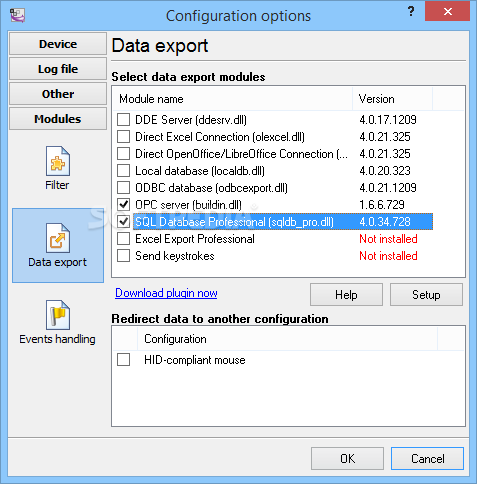The height and width of the screenshot is (484, 477).
Task: Select the 'OPC server (buildin.dll)' row name
Action: (x=188, y=205)
